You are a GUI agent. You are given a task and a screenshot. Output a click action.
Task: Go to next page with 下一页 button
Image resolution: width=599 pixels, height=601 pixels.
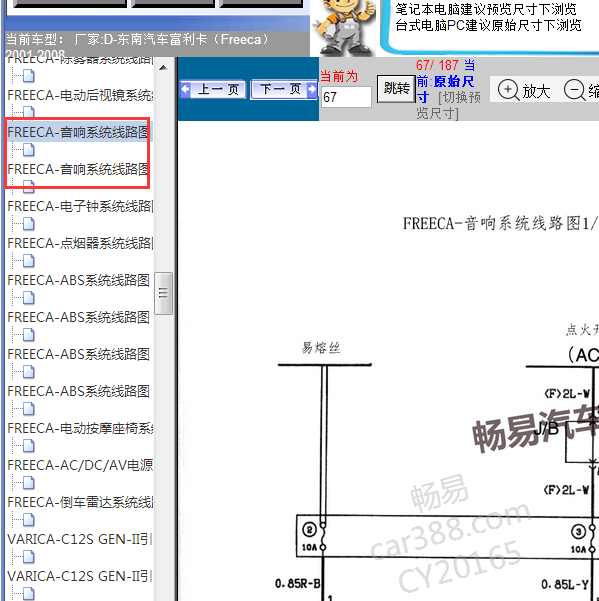tap(284, 90)
